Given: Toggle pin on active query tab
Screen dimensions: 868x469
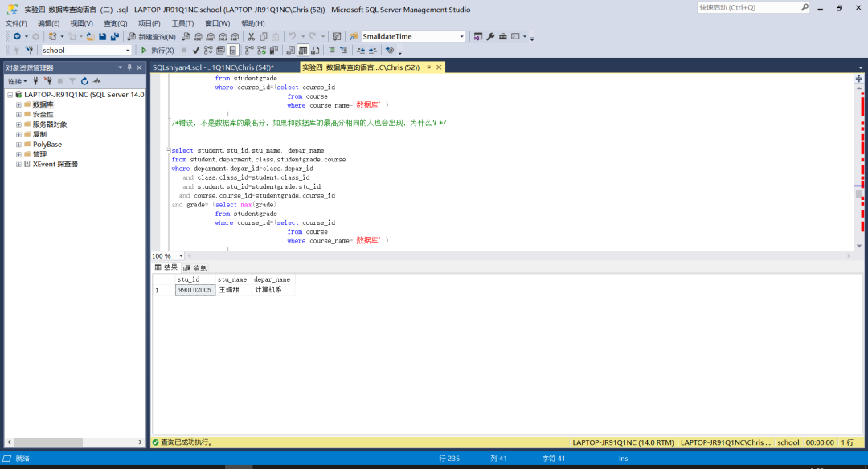Looking at the screenshot, I should (428, 67).
